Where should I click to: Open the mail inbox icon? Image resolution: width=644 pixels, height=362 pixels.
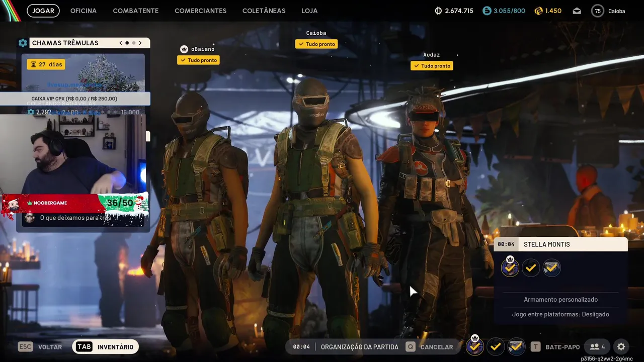[x=577, y=11]
